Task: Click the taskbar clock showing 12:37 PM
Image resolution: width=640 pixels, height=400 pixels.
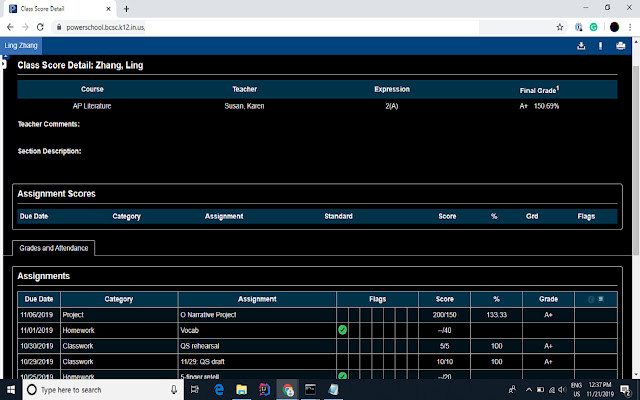Action: click(600, 390)
